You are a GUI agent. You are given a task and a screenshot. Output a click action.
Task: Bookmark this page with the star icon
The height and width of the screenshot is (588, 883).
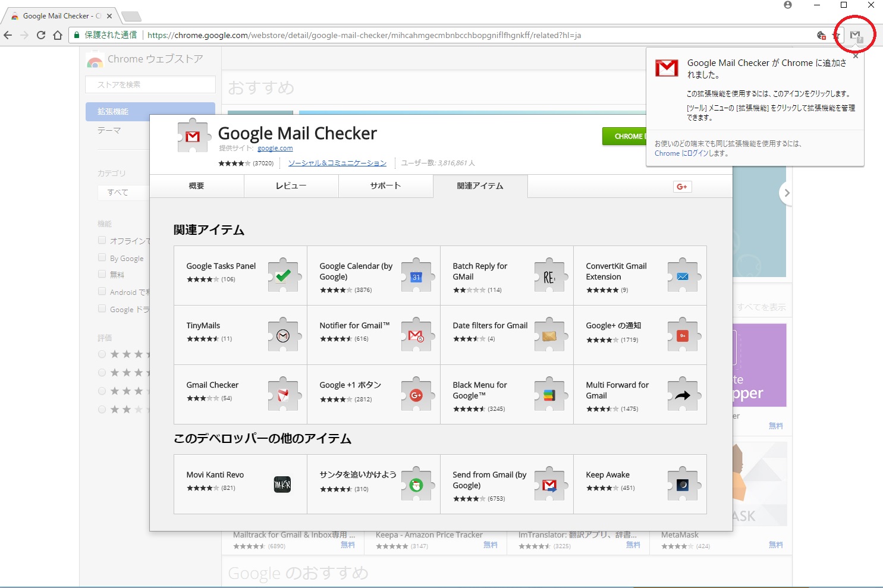pos(836,36)
